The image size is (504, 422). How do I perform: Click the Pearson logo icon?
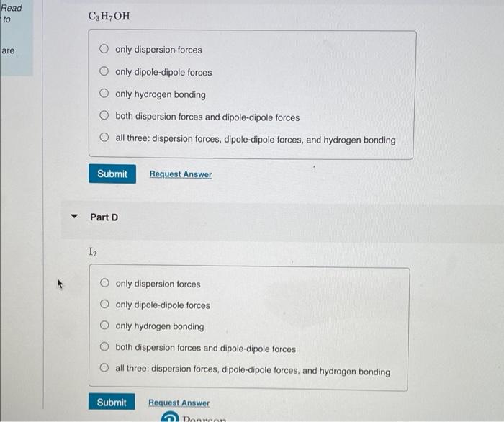coord(170,417)
